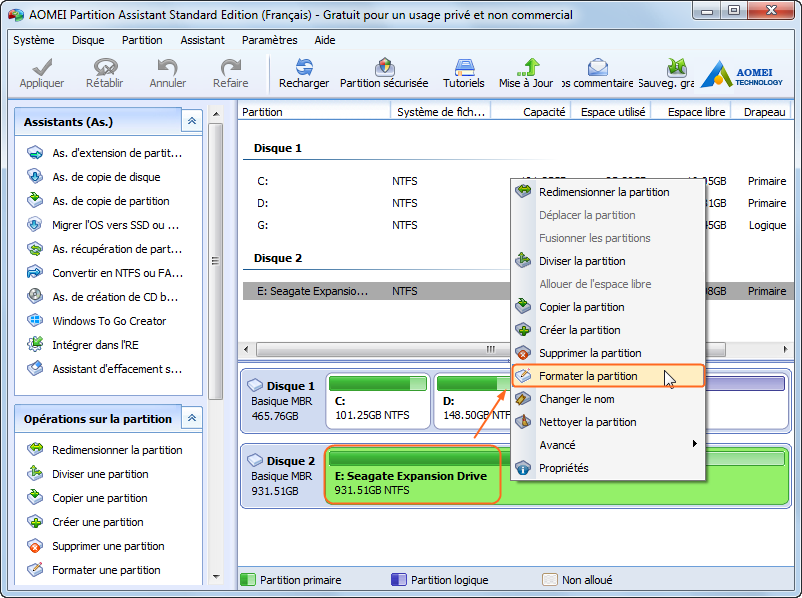802x598 pixels.
Task: Open the Partition sécurisée shield icon
Action: pos(384,67)
